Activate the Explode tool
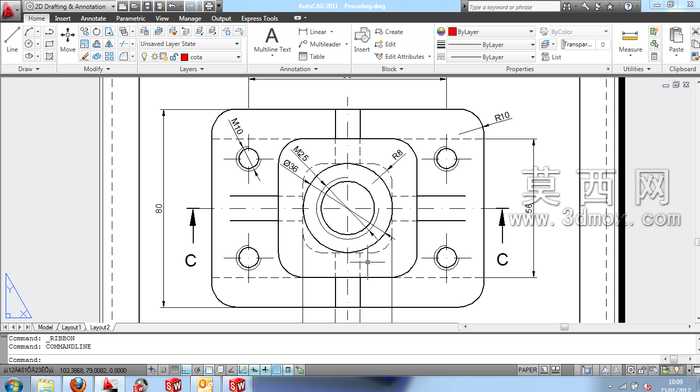 [x=96, y=56]
